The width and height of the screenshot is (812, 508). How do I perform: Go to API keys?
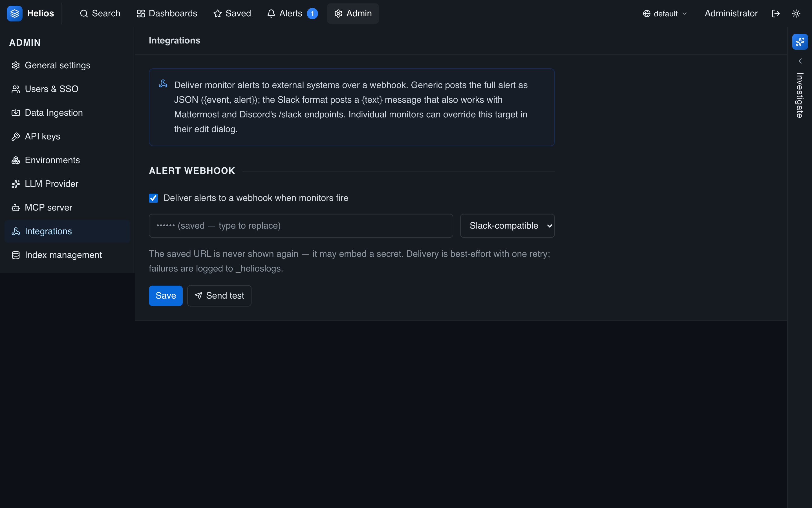67,136
